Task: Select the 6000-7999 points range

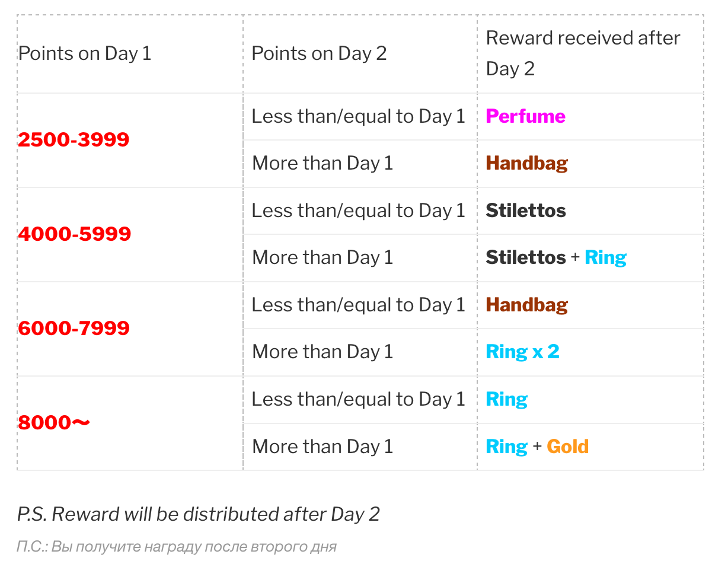Action: pyautogui.click(x=74, y=329)
